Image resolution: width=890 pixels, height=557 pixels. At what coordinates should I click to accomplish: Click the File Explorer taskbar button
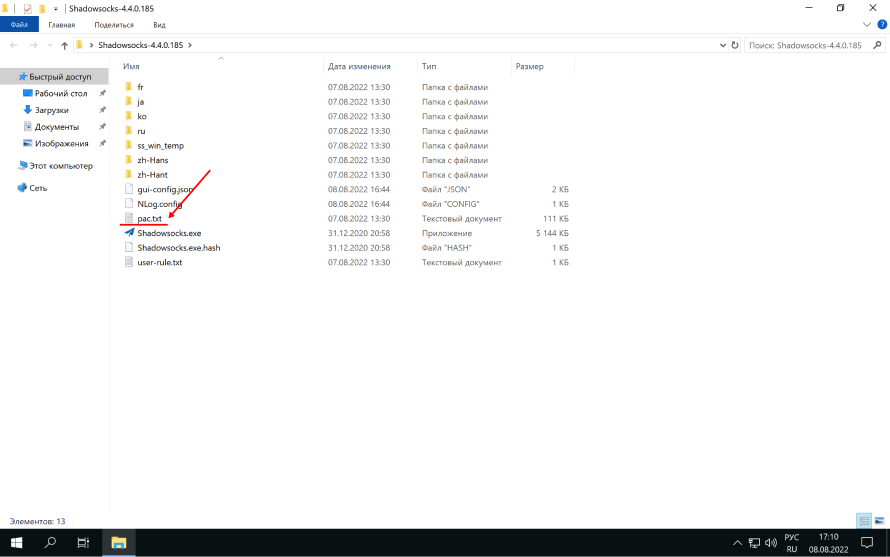click(x=118, y=543)
